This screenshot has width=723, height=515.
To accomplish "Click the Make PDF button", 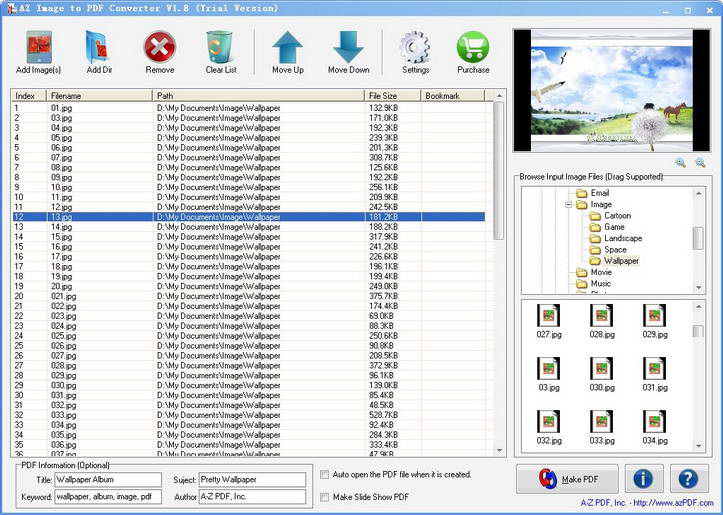I will 567,479.
